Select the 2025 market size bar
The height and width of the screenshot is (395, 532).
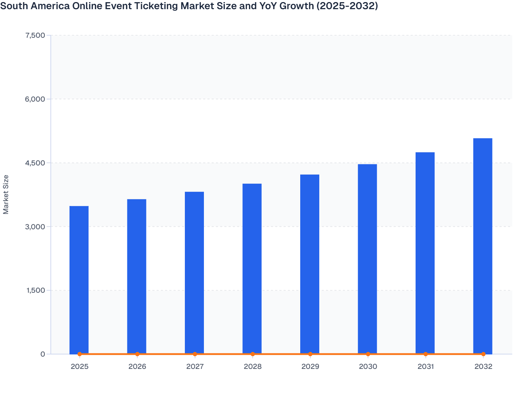click(x=79, y=279)
